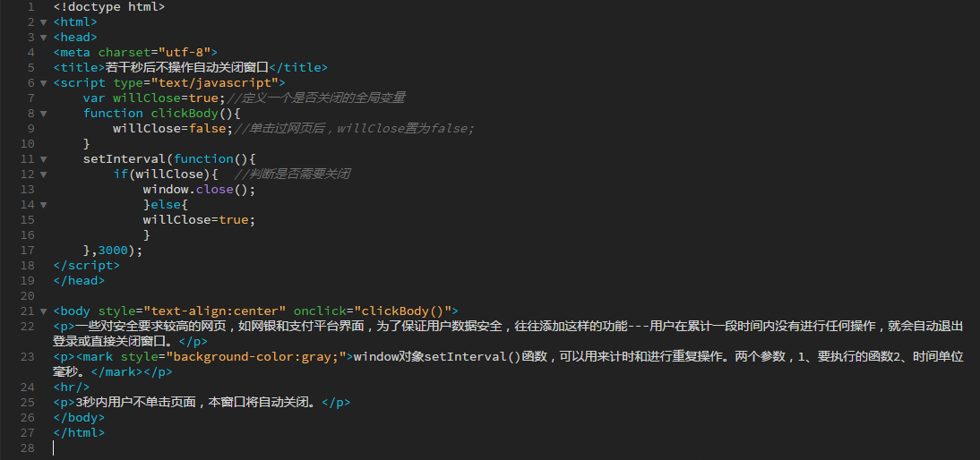The image size is (980, 460).
Task: Click line number 24 beside the hr tag
Action: [27, 387]
